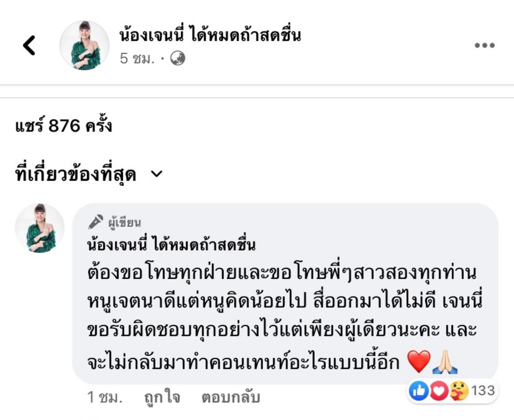Screen dimensions: 514x420
Task: Click the 5 ชม. post timestamp
Action: (x=137, y=59)
